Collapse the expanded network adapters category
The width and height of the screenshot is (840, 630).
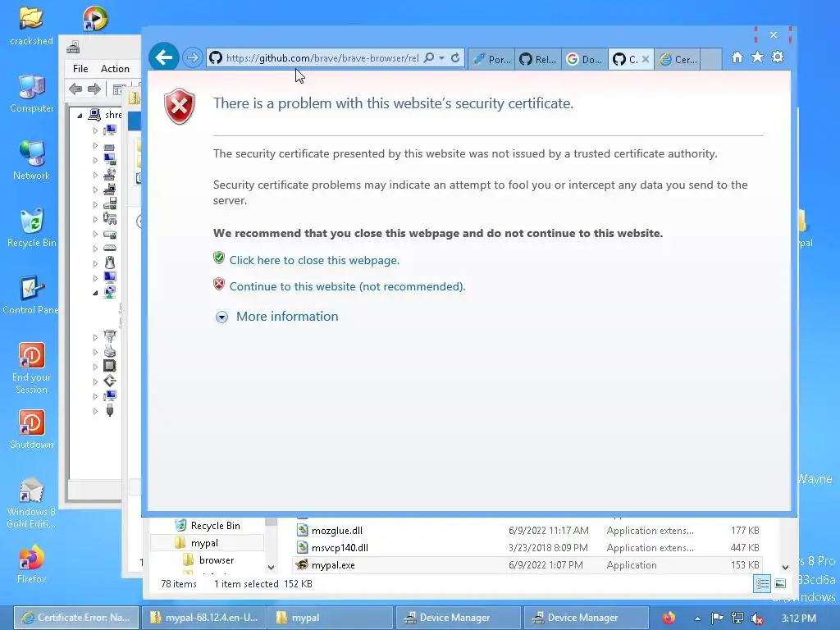[x=95, y=293]
